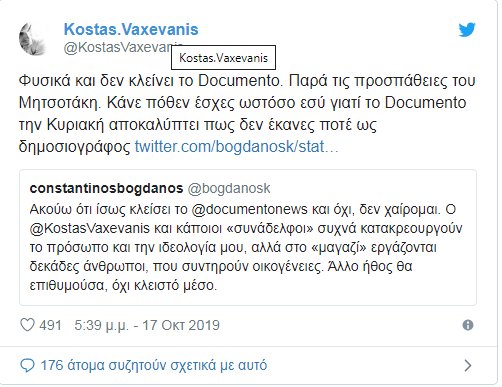Open the 5:39 μ.μ. - 17 Οκτ 2019 timestamp
502x387 pixels.
147,325
